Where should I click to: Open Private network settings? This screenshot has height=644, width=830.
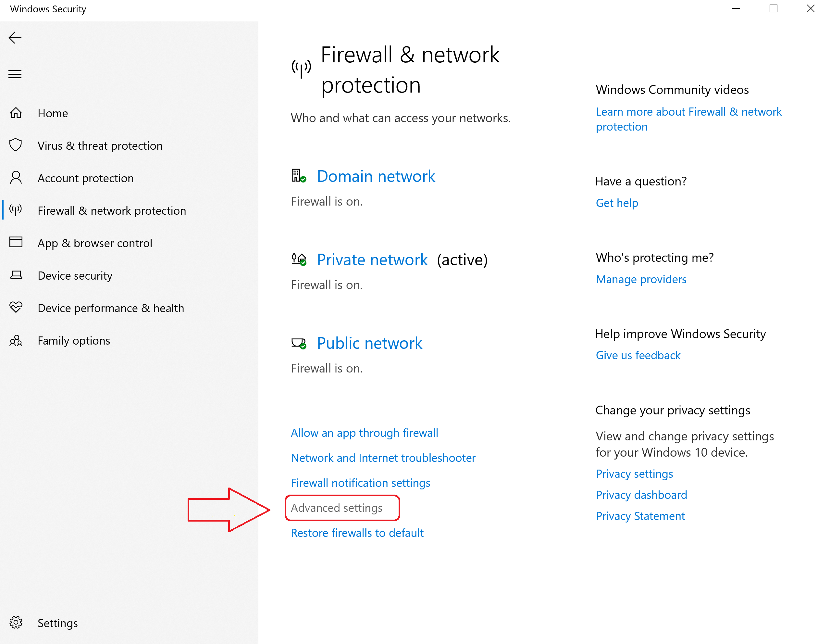coord(372,260)
